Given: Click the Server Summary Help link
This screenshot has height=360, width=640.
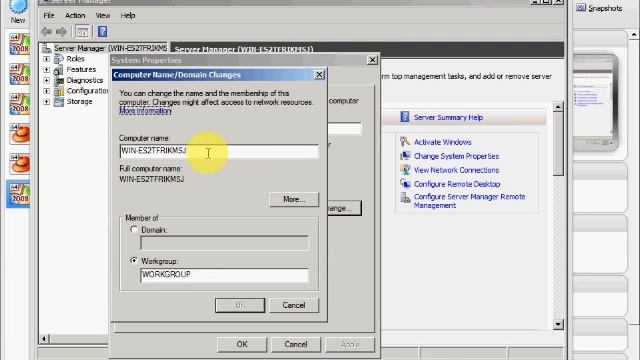Looking at the screenshot, I should coord(448,117).
